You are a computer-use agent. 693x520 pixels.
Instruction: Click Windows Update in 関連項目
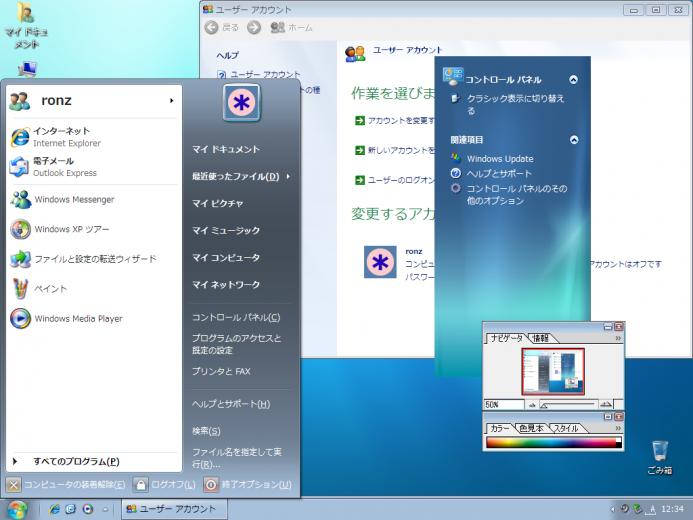point(500,159)
